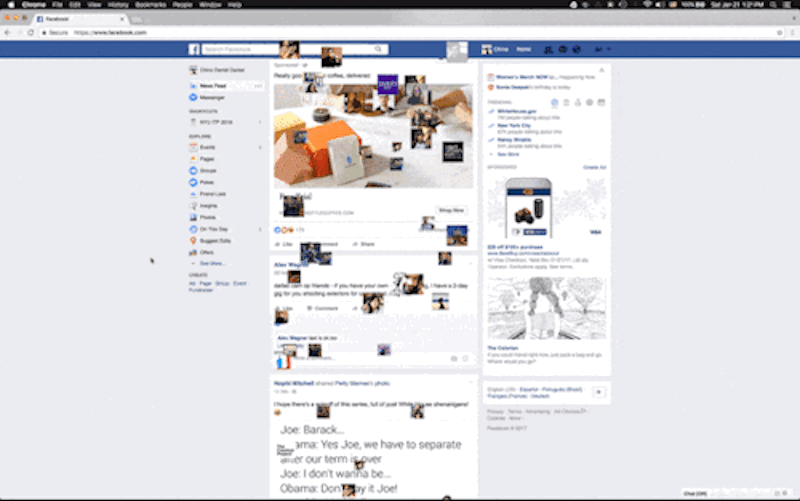
Task: Open New York City trending topic
Action: (514, 126)
